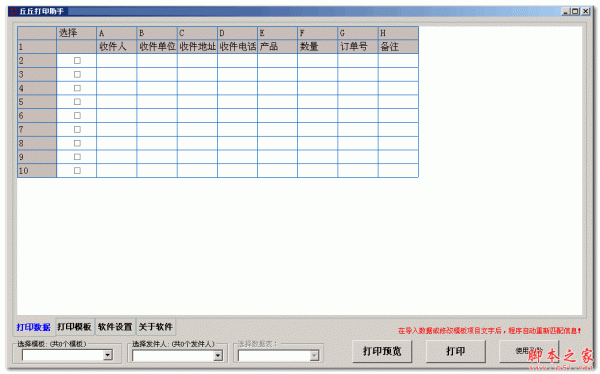Click the 收件电话 header cell
600x374 pixels.
[x=237, y=47]
